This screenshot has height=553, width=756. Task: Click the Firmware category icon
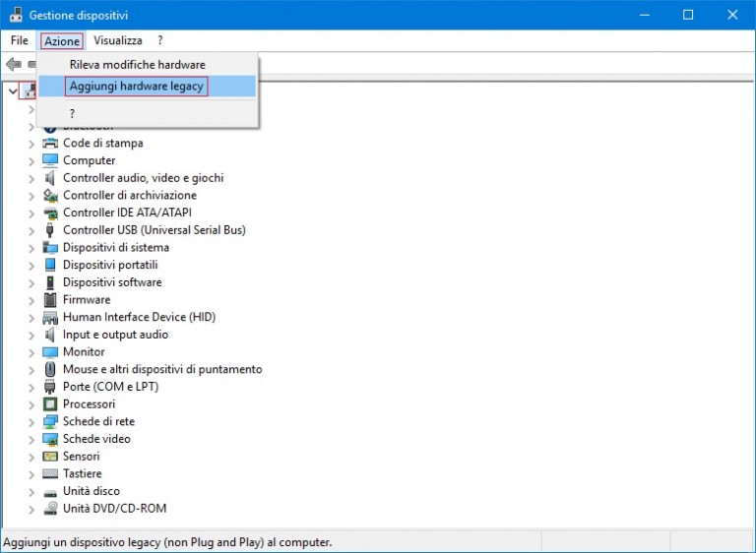[51, 299]
